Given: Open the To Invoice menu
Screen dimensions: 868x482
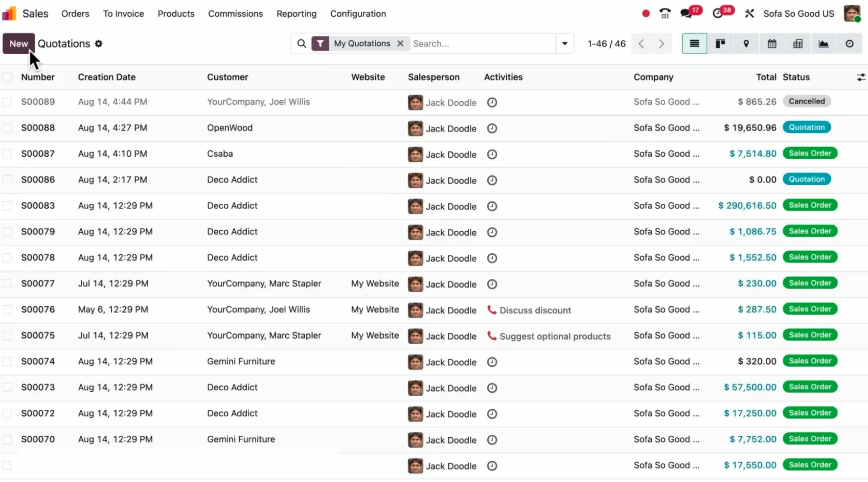Looking at the screenshot, I should click(123, 14).
